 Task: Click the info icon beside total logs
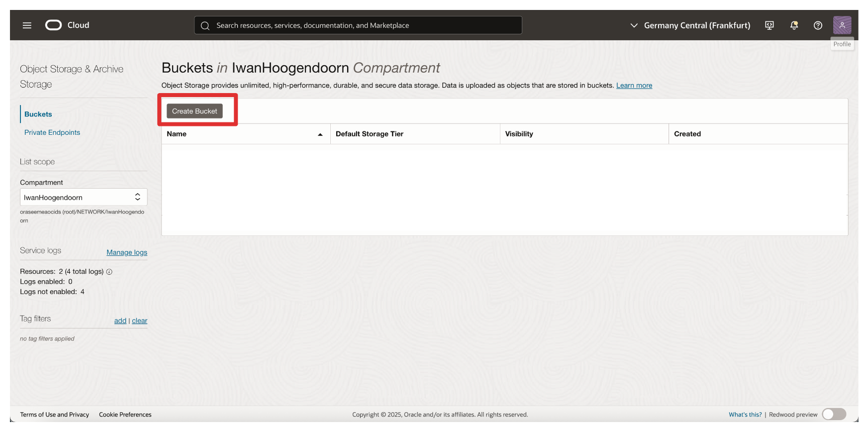109,272
